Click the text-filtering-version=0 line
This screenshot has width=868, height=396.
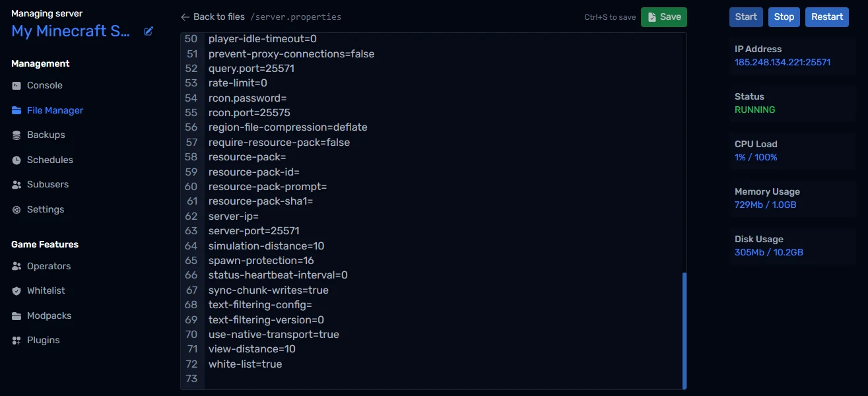click(x=266, y=320)
